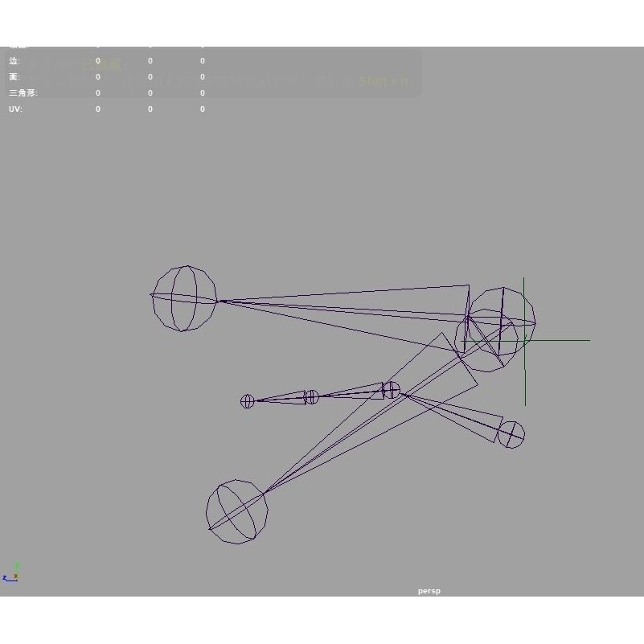Click the XYZ axis orientation gizmo
This screenshot has width=644, height=644.
(11, 572)
